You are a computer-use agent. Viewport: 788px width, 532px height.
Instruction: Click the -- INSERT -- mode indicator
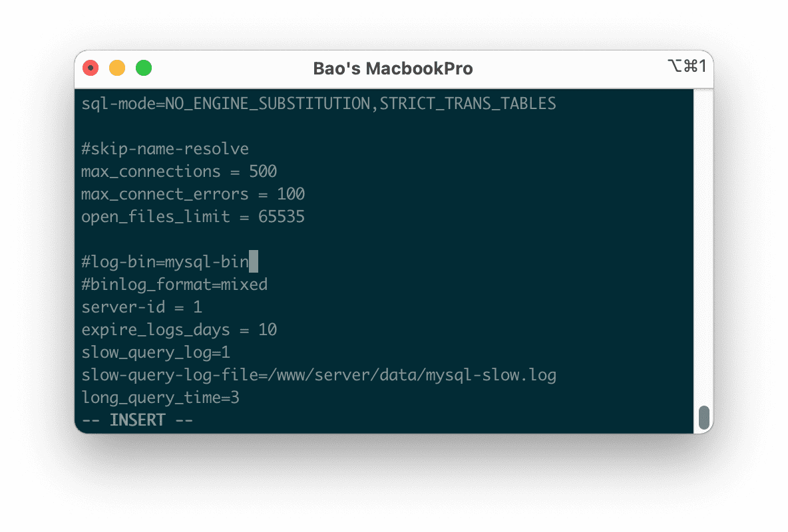click(x=137, y=420)
